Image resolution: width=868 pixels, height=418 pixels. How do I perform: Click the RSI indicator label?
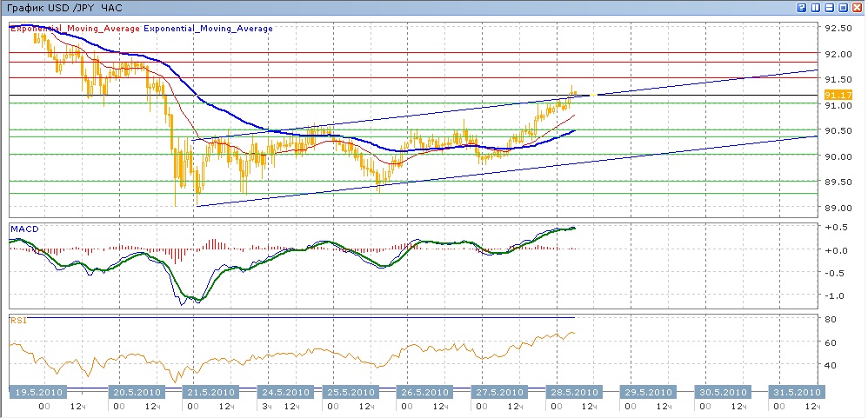click(18, 320)
